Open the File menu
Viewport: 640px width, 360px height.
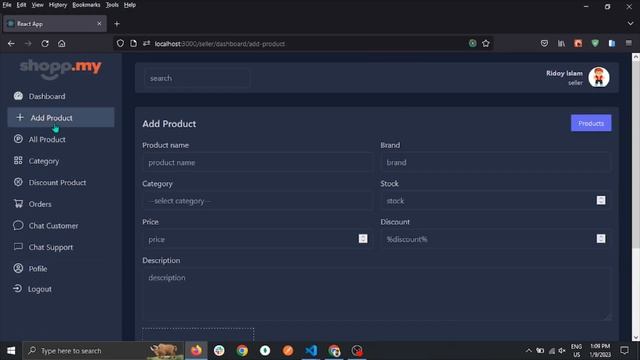pyautogui.click(x=7, y=5)
